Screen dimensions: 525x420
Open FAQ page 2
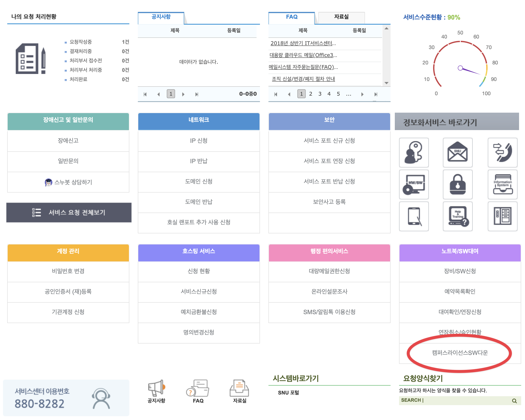pyautogui.click(x=311, y=94)
